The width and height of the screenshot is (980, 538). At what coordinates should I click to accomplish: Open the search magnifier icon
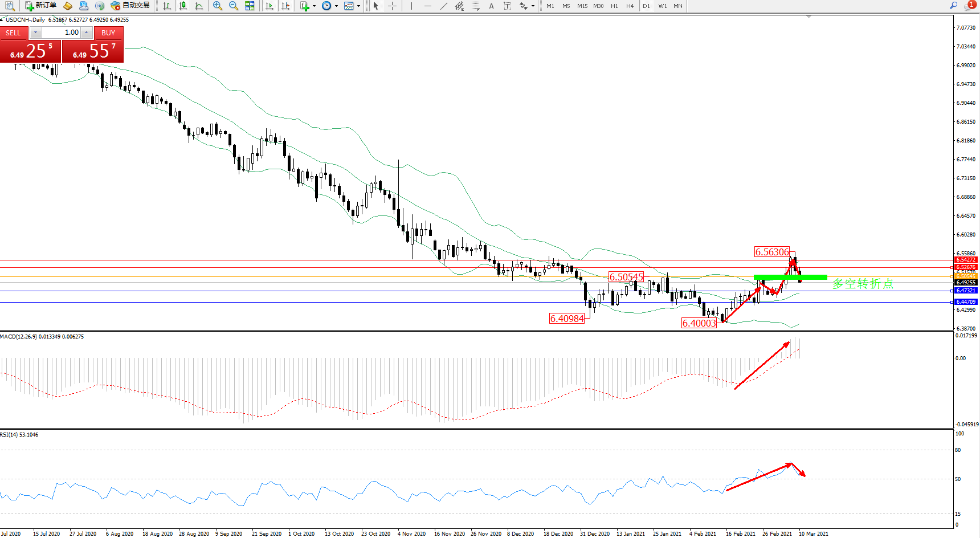click(953, 6)
